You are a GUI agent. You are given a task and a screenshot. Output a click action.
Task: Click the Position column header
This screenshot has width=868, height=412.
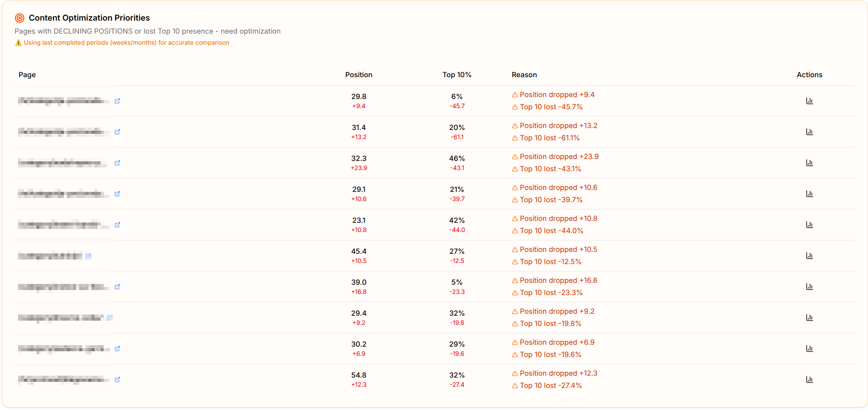(x=358, y=75)
